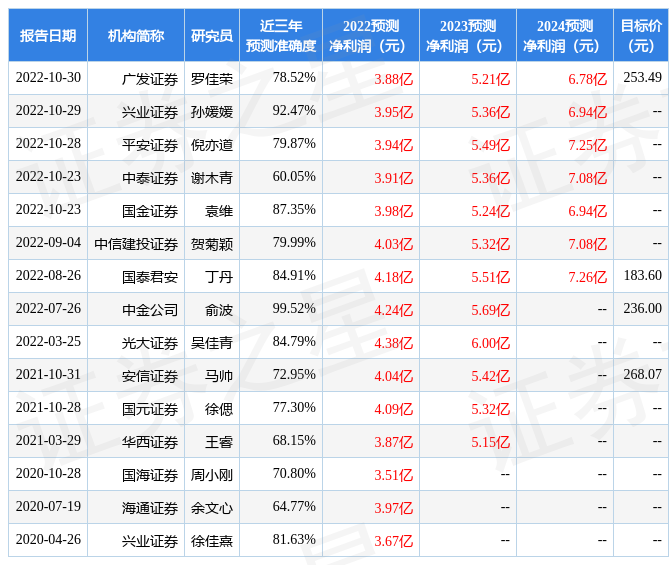The image size is (669, 565).
Task: Click analyst name 罗佳荣
Action: (212, 79)
